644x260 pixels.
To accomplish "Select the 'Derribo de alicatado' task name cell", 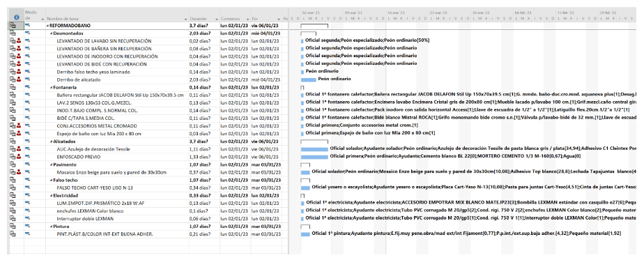I will (76, 79).
